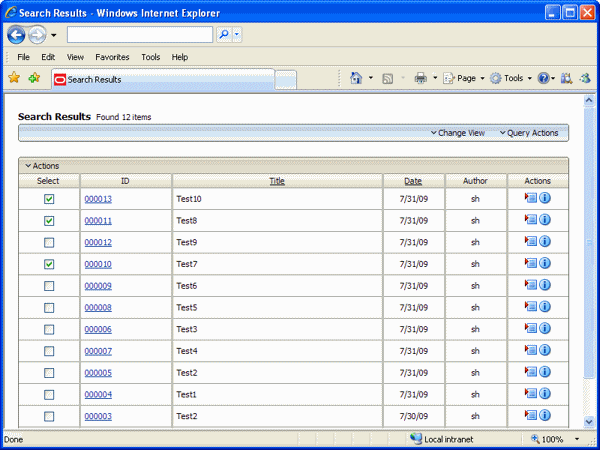The image size is (600, 450).
Task: Open the Help question mark icon
Action: [x=543, y=78]
